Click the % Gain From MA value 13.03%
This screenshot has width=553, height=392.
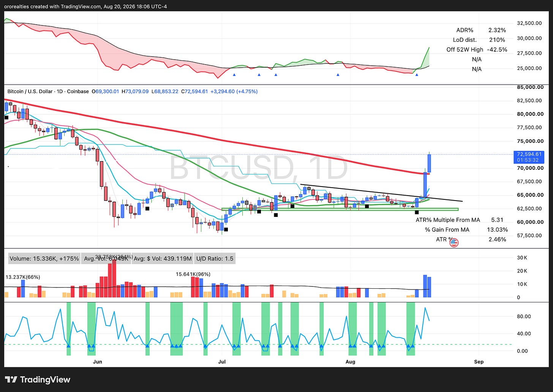point(497,229)
